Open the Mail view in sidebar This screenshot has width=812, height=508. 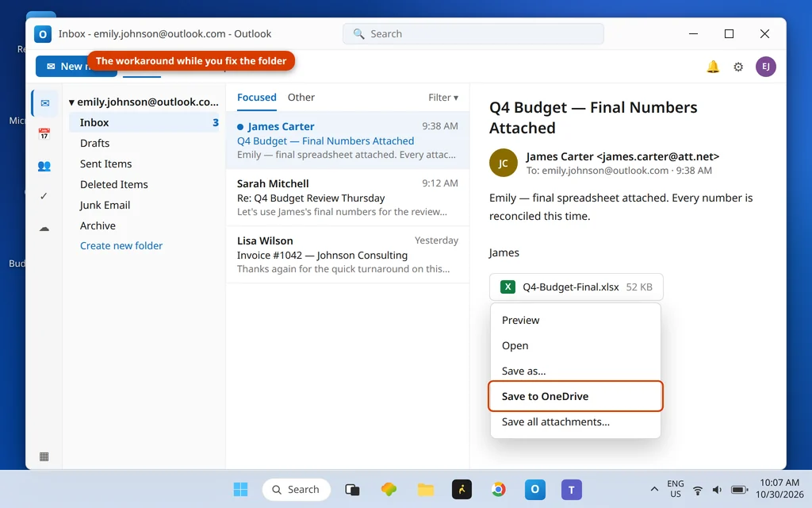click(x=44, y=102)
